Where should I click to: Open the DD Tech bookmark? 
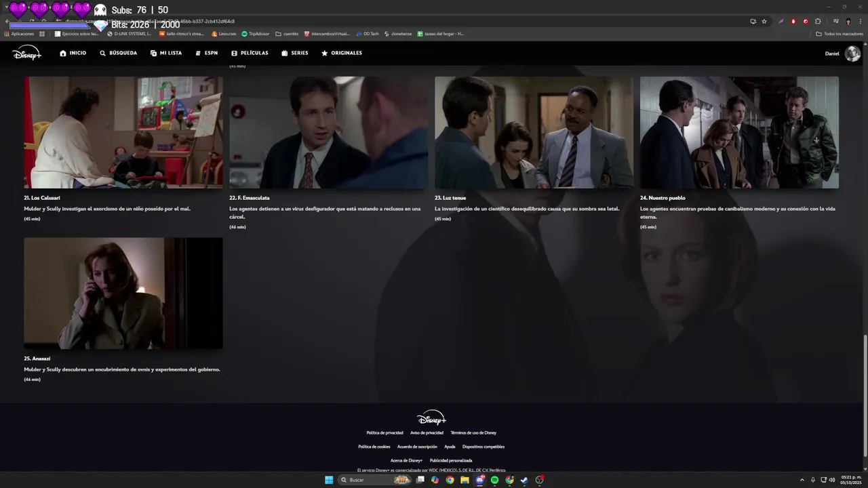368,33
